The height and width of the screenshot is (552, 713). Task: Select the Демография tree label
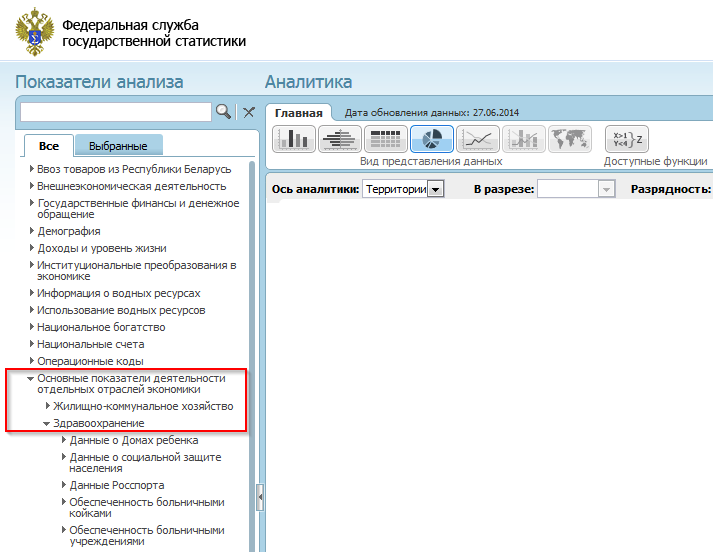(x=69, y=231)
